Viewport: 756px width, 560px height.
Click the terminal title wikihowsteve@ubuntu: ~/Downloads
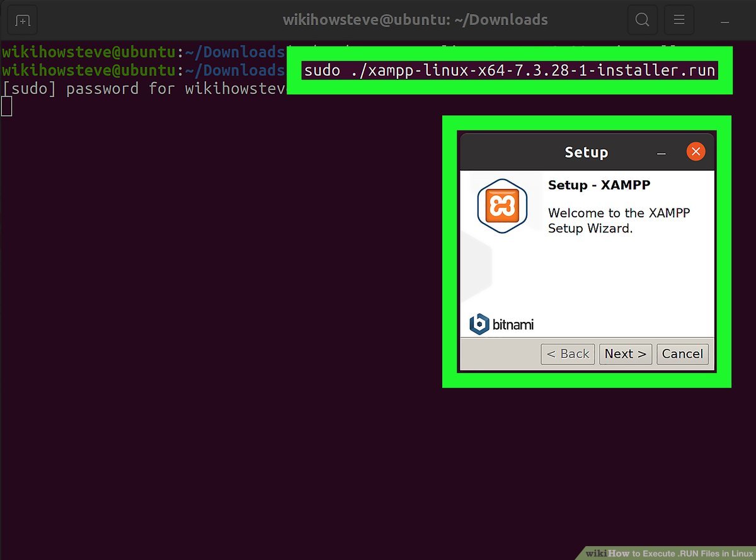pyautogui.click(x=415, y=20)
